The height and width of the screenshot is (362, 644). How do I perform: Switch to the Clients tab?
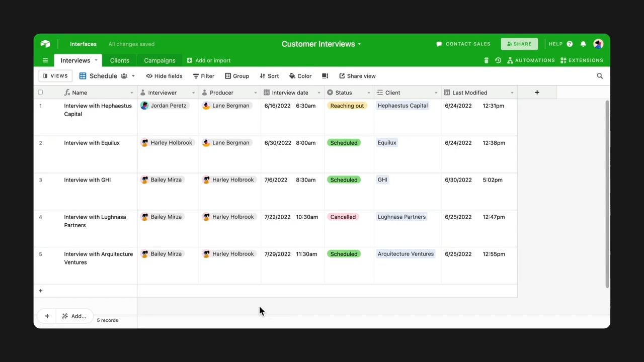pyautogui.click(x=119, y=60)
